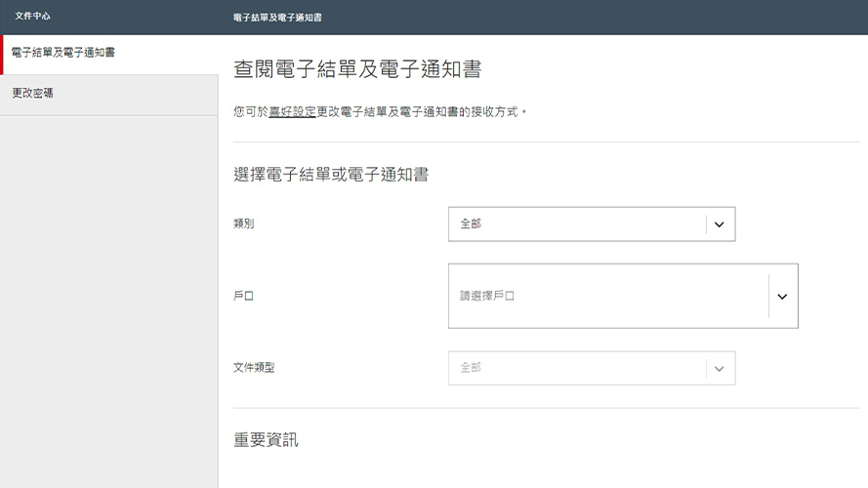Click the red active marker beside sidebar item

click(2, 55)
